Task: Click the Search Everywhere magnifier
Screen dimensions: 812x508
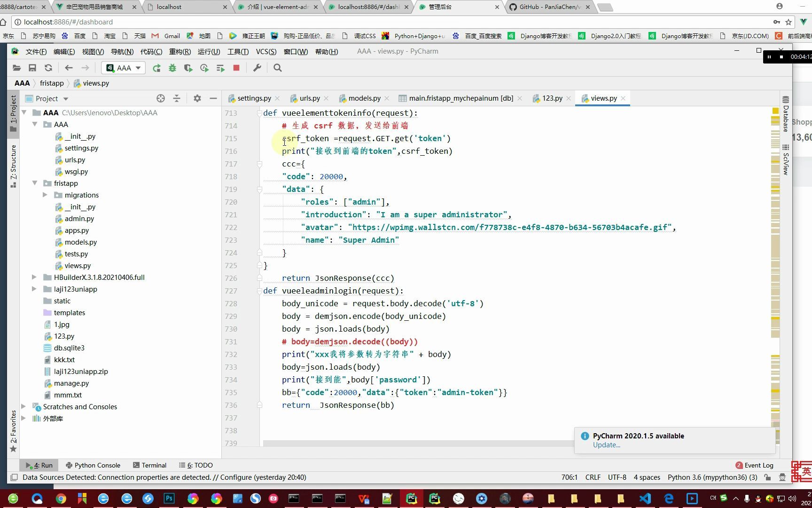Action: coord(278,68)
